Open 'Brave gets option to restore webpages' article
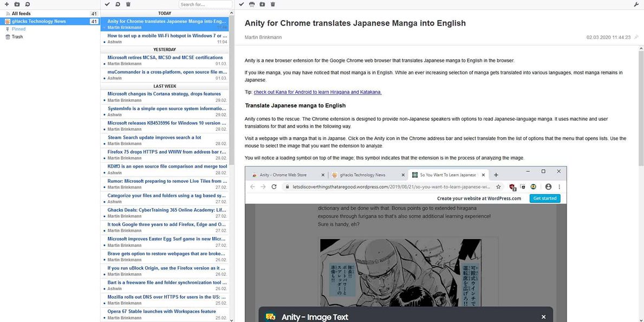Image resolution: width=644 pixels, height=322 pixels. [165, 256]
